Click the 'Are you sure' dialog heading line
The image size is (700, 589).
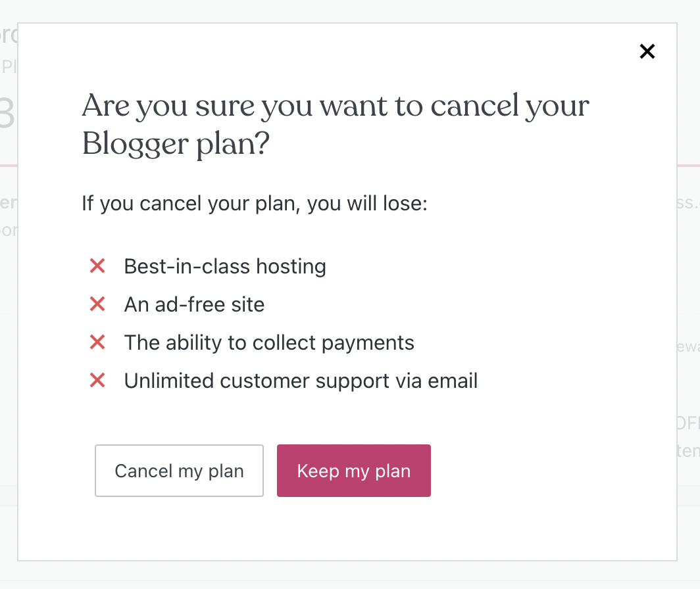336,106
